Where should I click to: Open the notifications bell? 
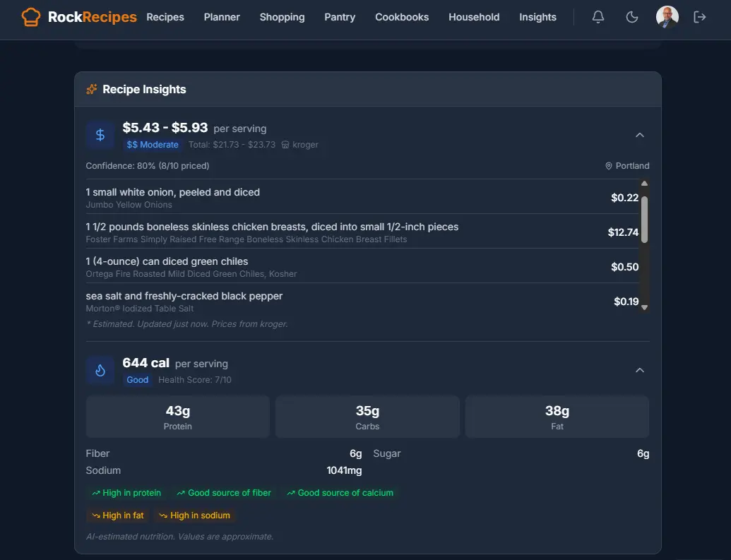[598, 17]
